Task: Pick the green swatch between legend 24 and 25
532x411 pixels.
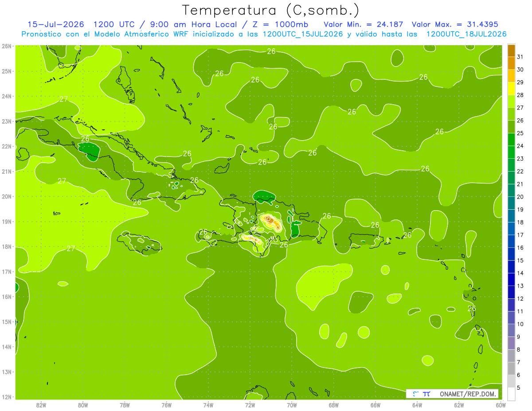Action: point(511,139)
